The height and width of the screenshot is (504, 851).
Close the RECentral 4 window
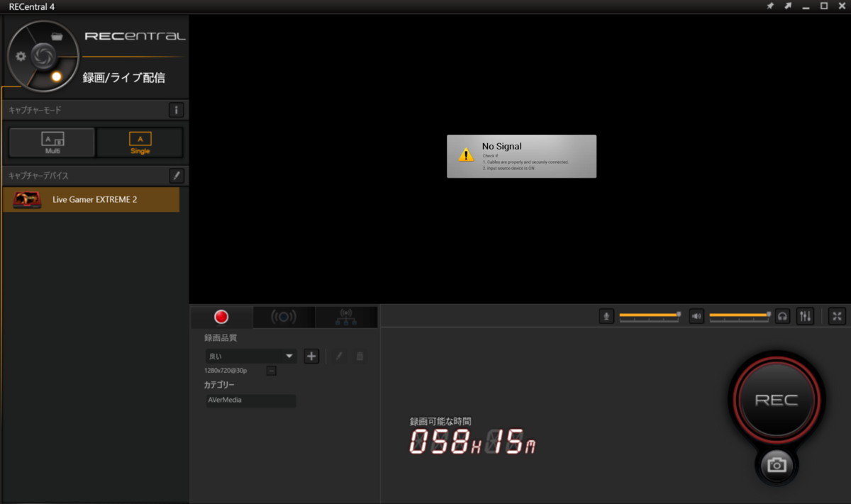point(842,6)
